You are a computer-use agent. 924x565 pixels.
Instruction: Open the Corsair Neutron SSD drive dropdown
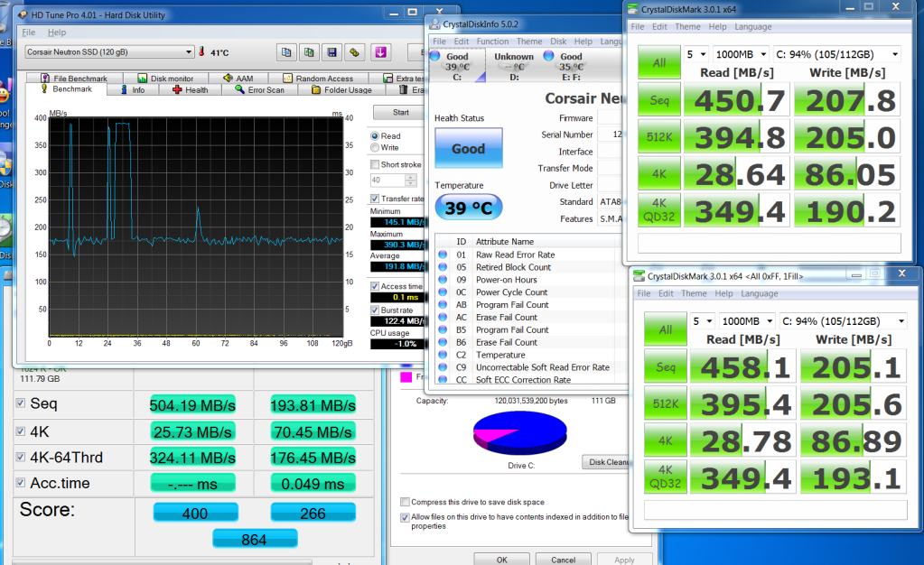[109, 51]
